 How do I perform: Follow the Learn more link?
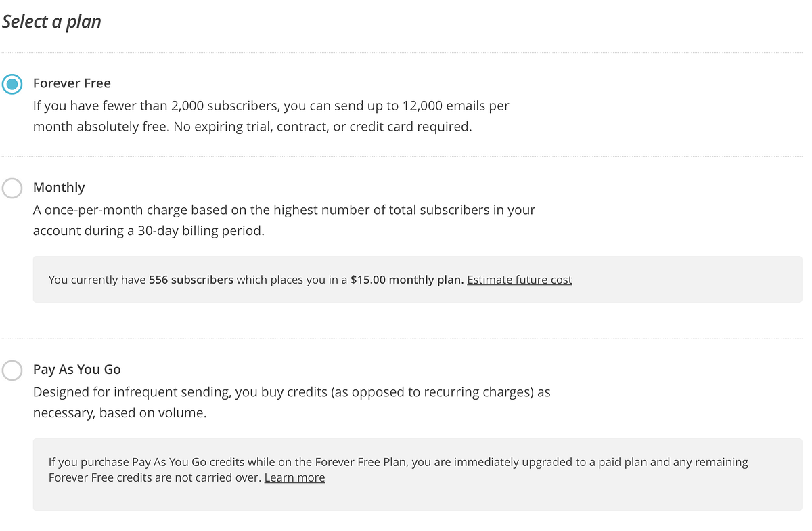coord(294,477)
